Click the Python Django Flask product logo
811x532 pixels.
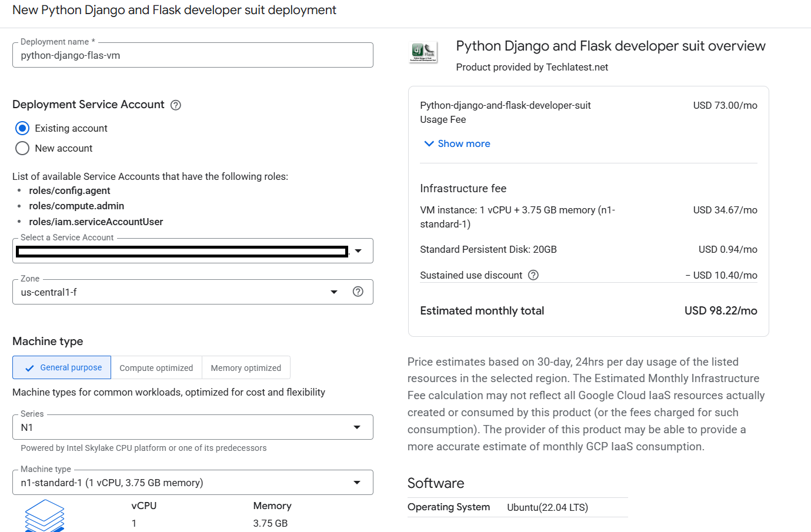423,52
